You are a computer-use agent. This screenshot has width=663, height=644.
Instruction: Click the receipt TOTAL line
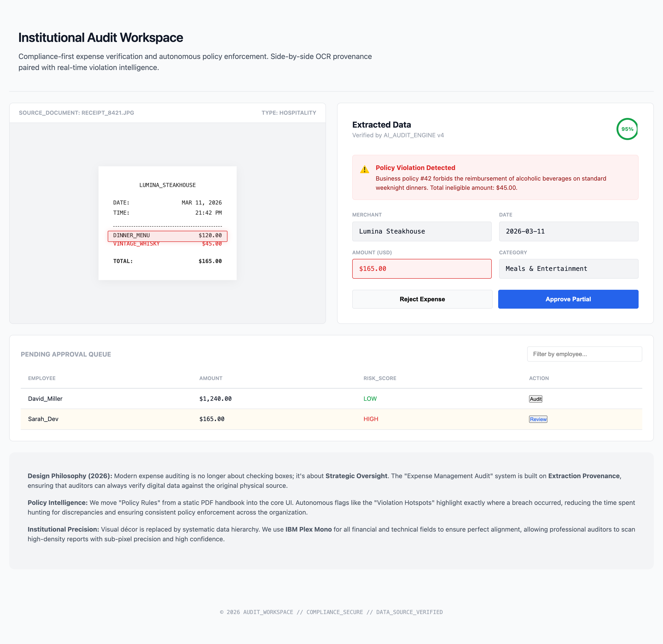click(167, 261)
